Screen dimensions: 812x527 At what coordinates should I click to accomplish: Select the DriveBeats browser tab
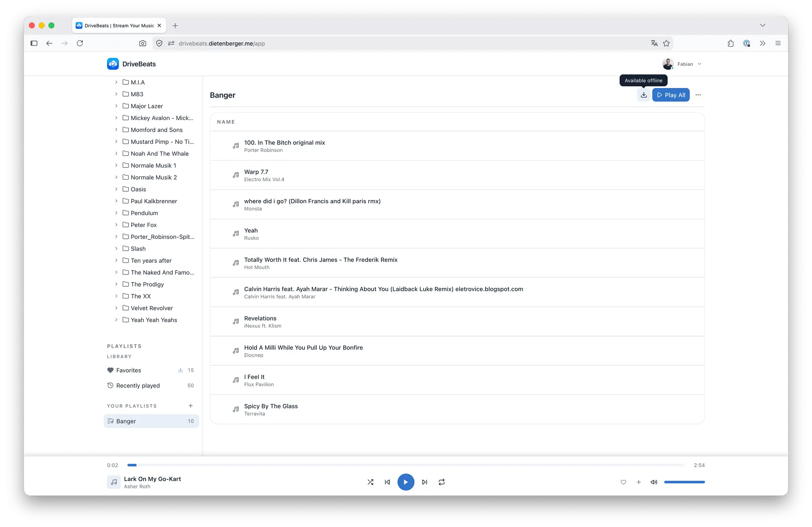(x=119, y=25)
